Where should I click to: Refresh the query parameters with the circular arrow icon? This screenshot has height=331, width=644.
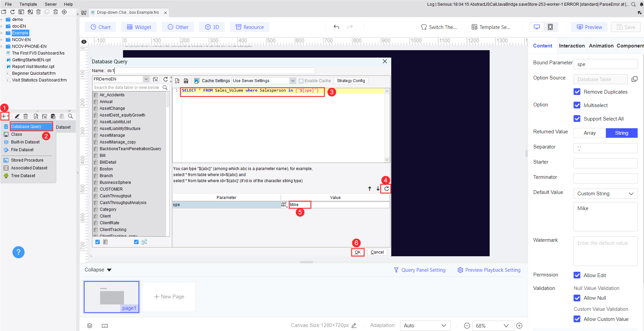(386, 189)
